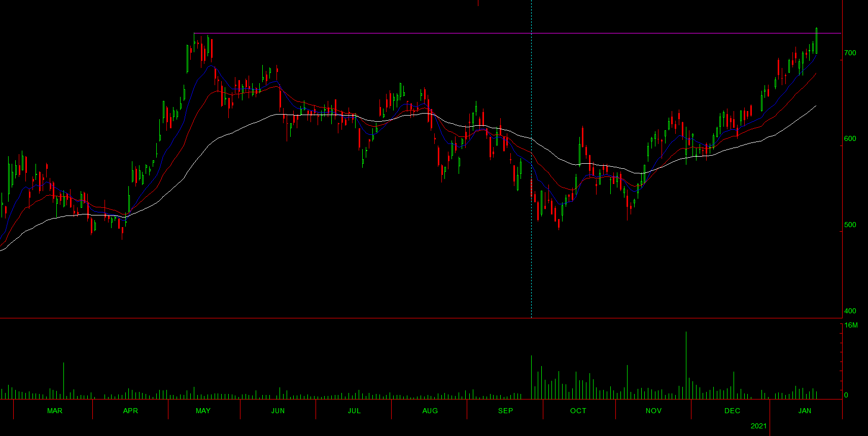Click the 700 price level label
Image resolution: width=868 pixels, height=436 pixels.
pos(850,53)
